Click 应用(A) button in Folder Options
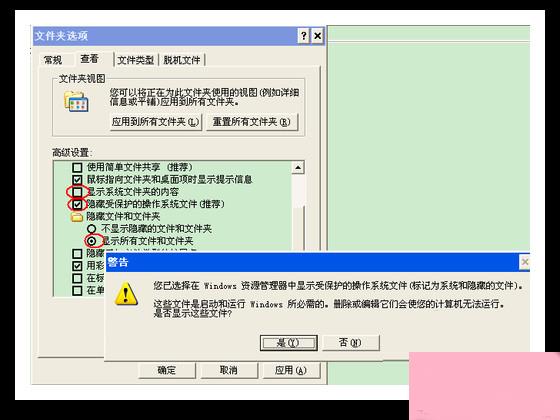The width and height of the screenshot is (560, 420). click(x=291, y=370)
